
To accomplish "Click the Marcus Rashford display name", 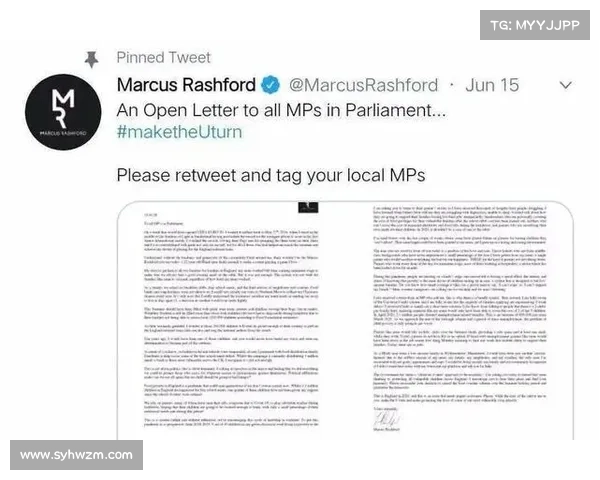I will point(186,85).
